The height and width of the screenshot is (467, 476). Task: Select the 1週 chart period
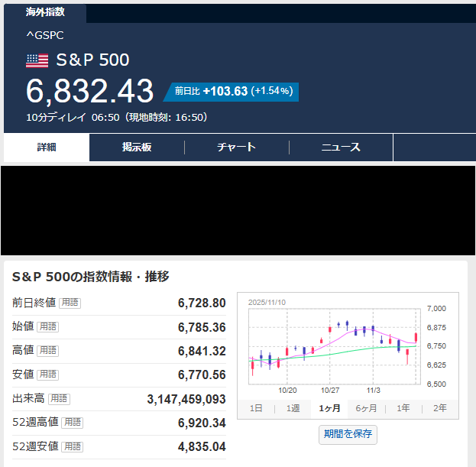[x=293, y=408]
